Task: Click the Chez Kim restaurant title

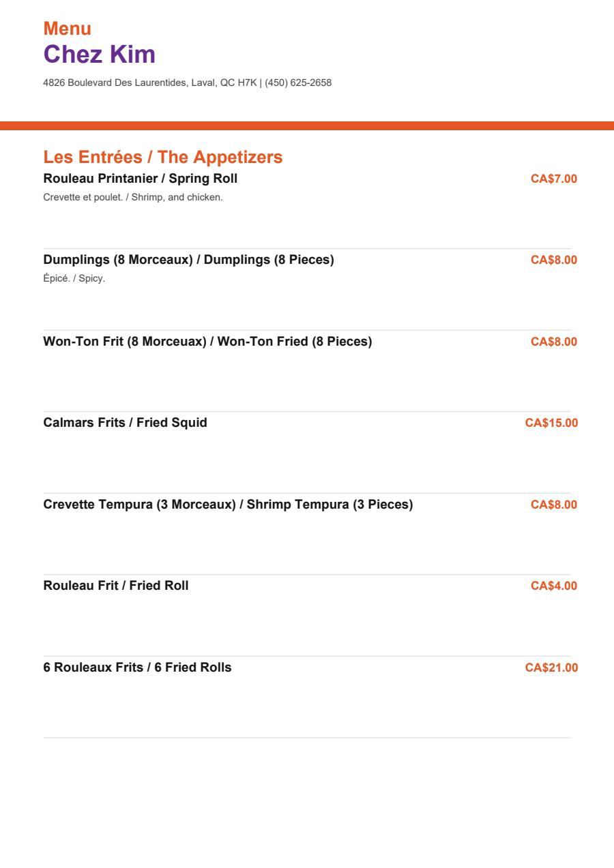Action: [100, 55]
